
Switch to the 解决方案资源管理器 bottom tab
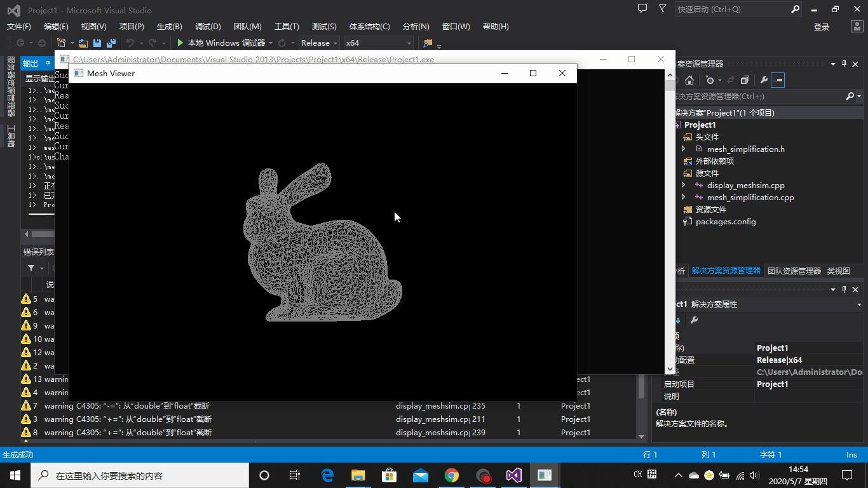(x=726, y=271)
